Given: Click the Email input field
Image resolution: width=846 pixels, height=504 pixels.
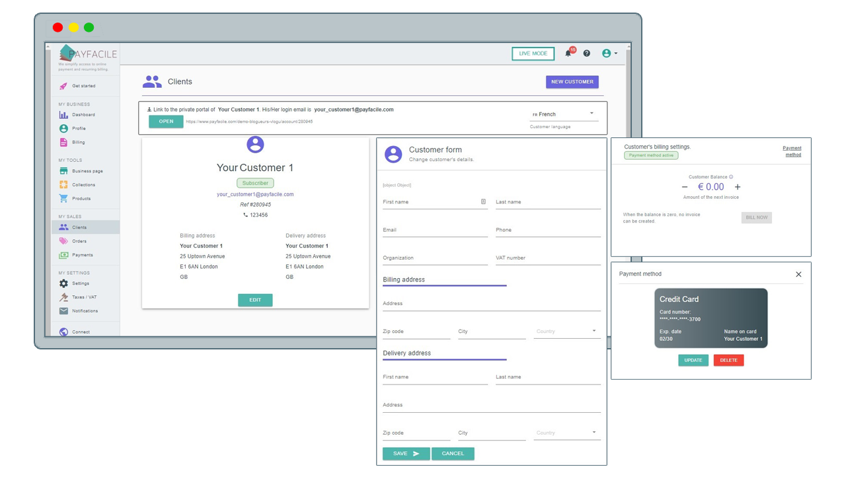Looking at the screenshot, I should pyautogui.click(x=434, y=231).
